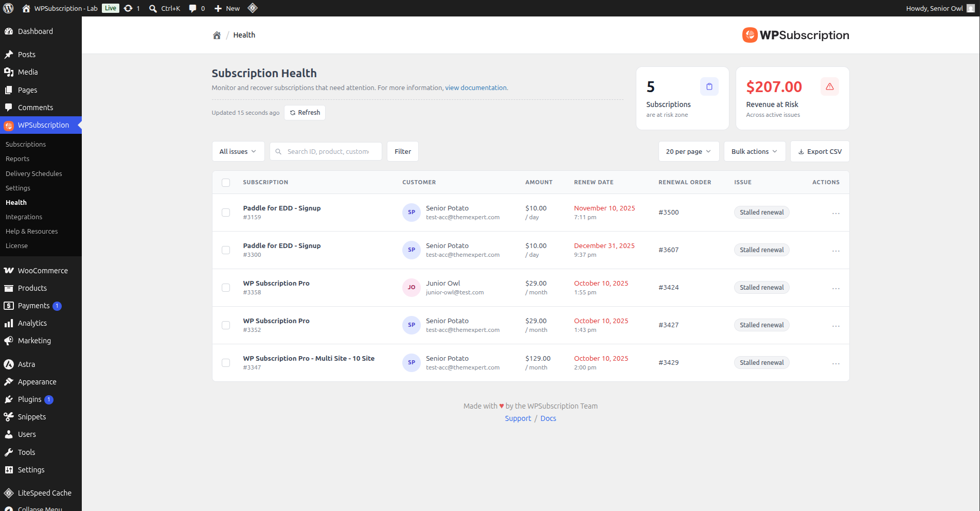
Task: Click the LiteSpeed Cache sidebar menu
Action: click(41, 493)
